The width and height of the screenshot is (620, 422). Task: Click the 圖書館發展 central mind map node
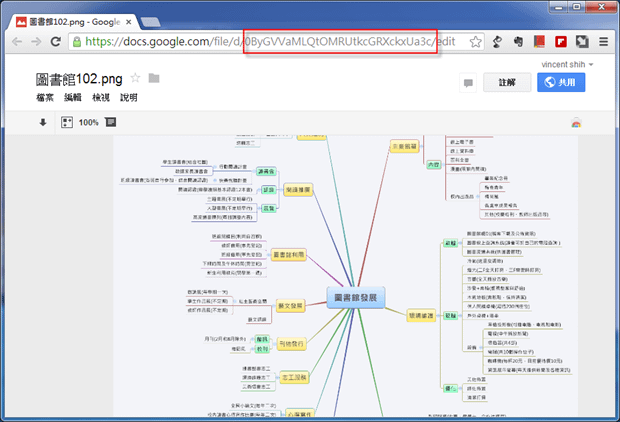click(355, 297)
